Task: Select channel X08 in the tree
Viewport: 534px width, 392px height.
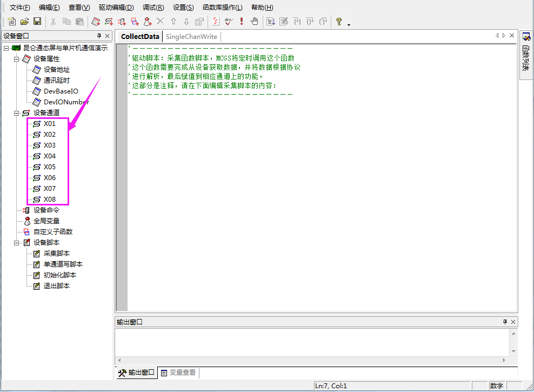Action: (x=49, y=199)
